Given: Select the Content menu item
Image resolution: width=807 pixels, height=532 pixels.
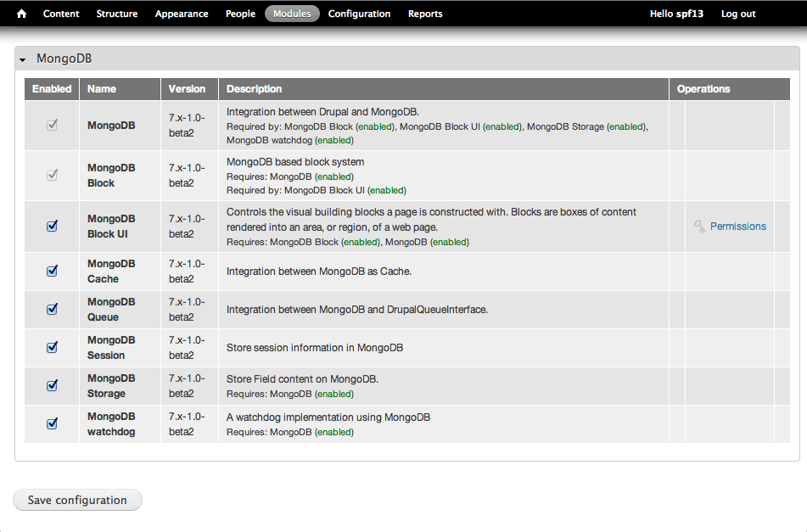Looking at the screenshot, I should tap(60, 14).
